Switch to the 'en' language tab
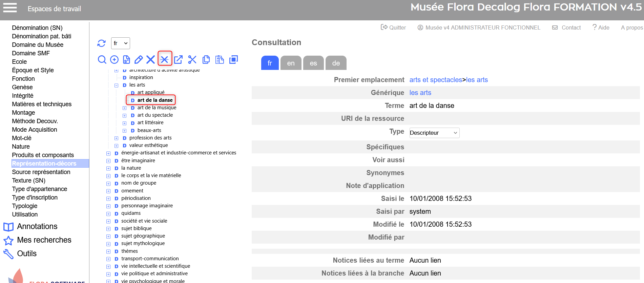Viewport: 644px width, 283px height. [x=291, y=63]
